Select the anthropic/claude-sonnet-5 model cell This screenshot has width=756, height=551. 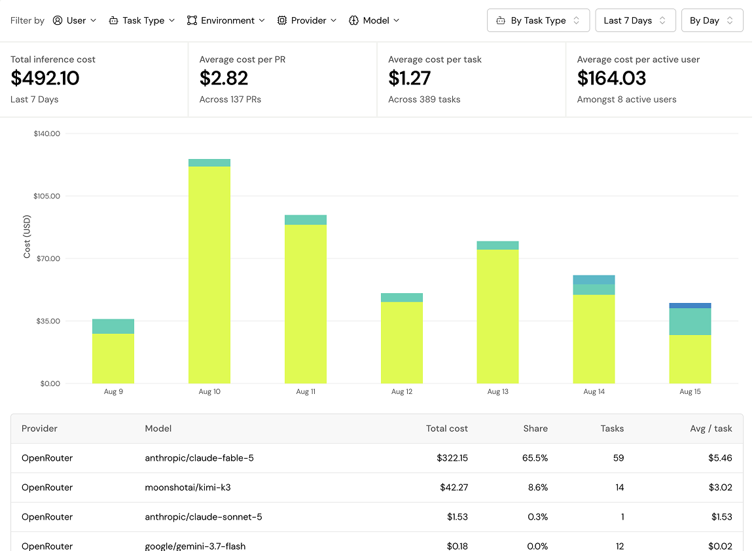tap(204, 517)
